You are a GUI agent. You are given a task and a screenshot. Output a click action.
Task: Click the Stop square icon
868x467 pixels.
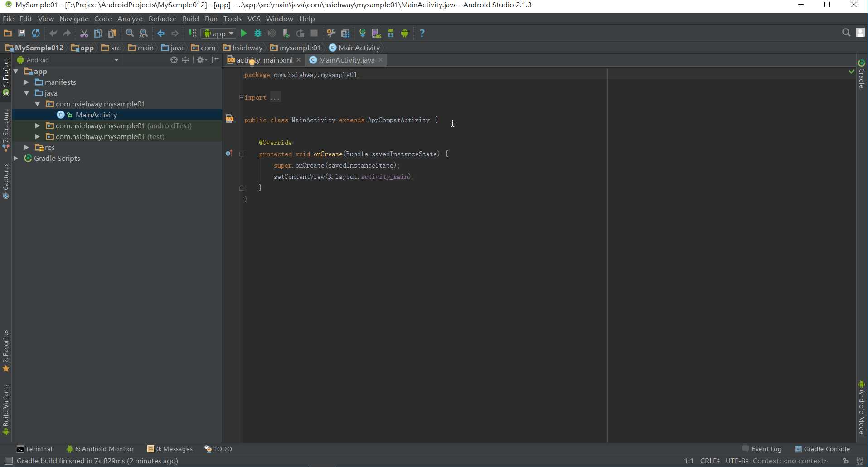pos(314,33)
